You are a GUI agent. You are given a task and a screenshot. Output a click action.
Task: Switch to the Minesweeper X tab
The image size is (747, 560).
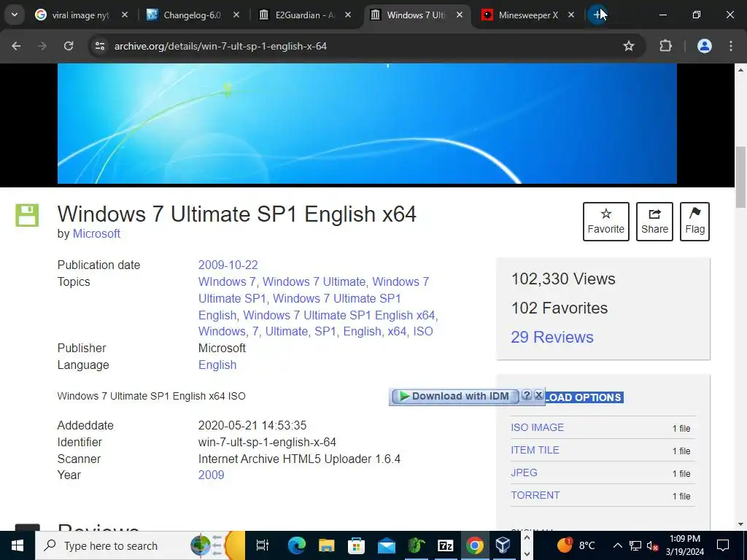(x=528, y=15)
